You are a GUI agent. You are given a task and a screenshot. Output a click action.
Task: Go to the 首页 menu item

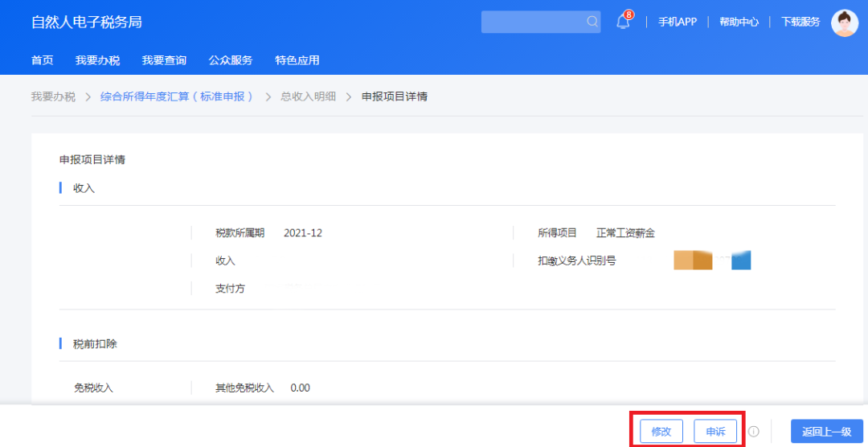click(42, 60)
